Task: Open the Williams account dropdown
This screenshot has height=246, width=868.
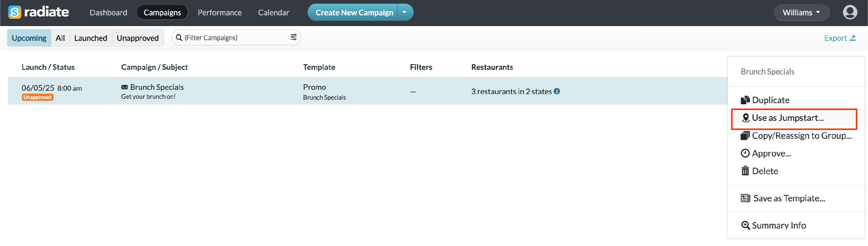Action: pos(801,12)
